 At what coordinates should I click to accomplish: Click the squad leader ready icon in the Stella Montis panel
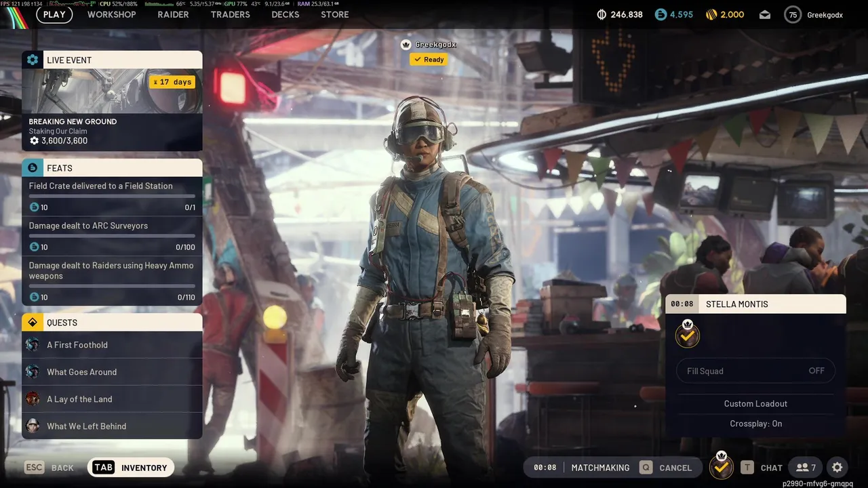[688, 334]
